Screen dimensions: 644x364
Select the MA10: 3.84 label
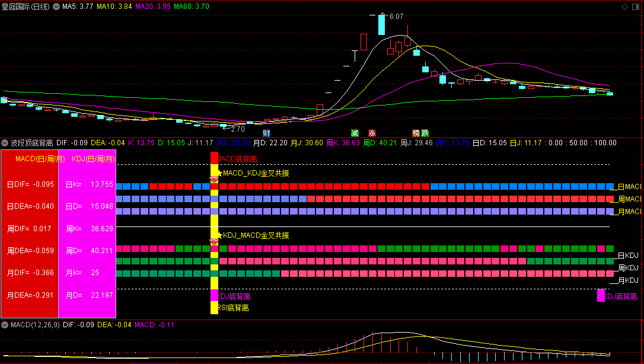[x=114, y=7]
